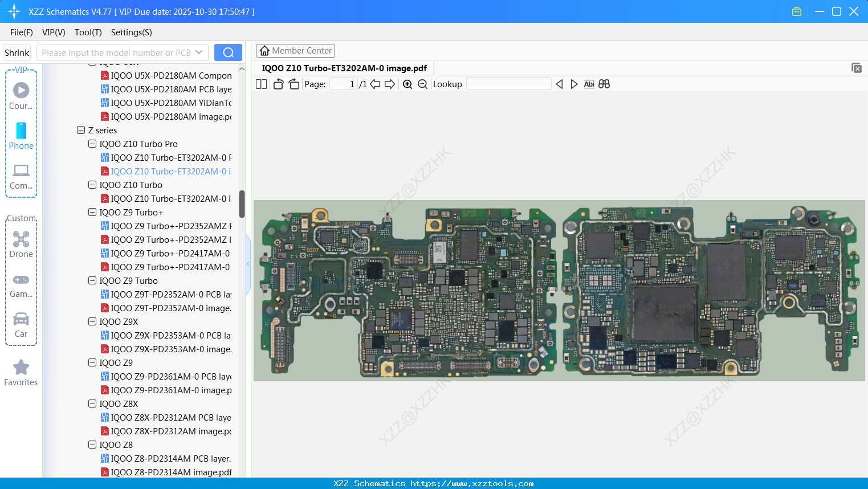Click the zoom out magnifier icon
This screenshot has height=489, width=868.
(422, 84)
